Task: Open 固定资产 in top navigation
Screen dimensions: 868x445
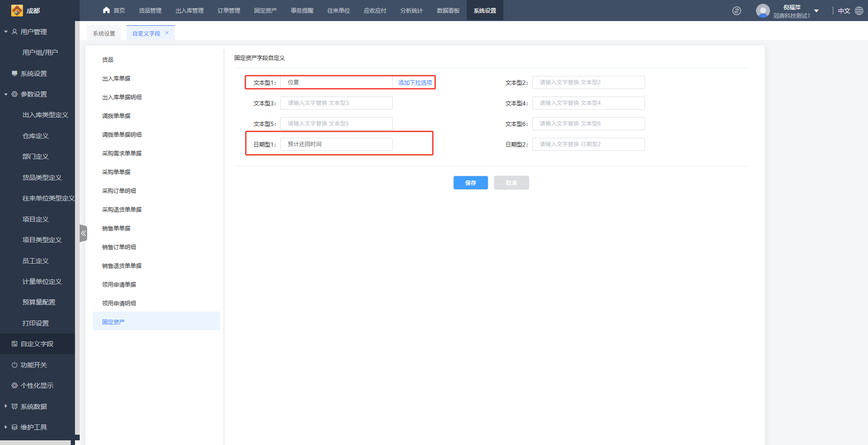Action: (x=265, y=10)
